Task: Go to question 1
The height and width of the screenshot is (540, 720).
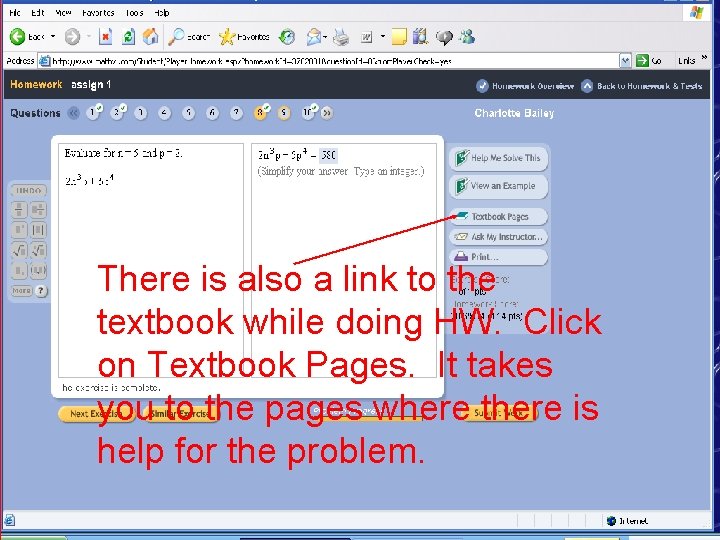Action: coord(93,113)
